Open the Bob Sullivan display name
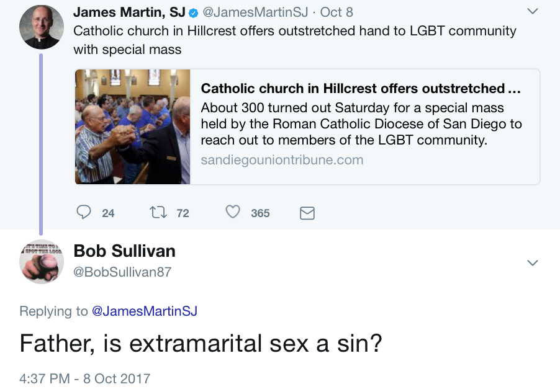This screenshot has height=392, width=560. 125,251
